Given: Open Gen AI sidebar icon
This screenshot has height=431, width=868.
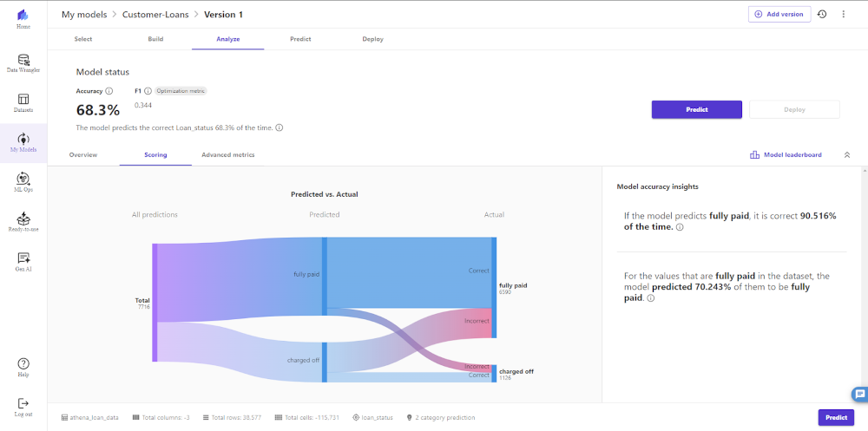Looking at the screenshot, I should pos(23,260).
